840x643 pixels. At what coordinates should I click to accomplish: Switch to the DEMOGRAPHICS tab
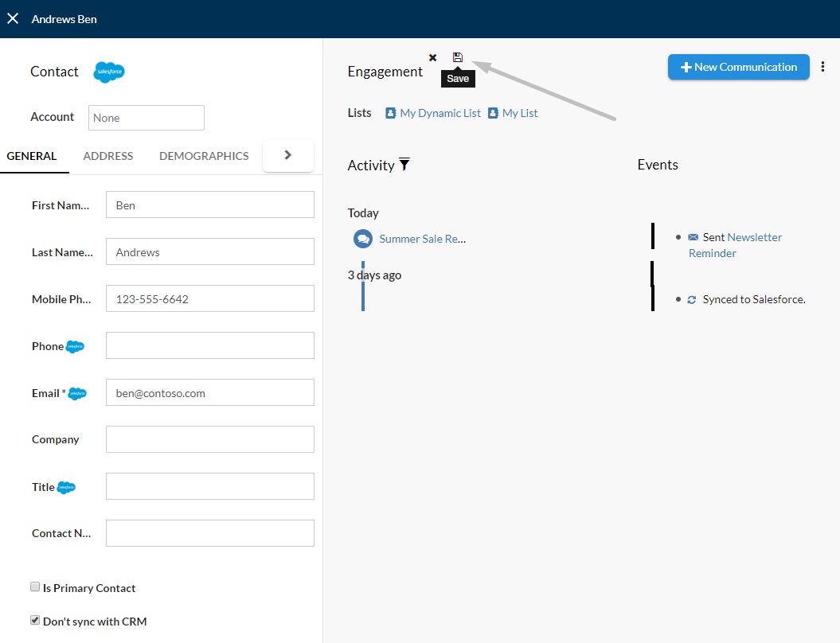coord(204,156)
